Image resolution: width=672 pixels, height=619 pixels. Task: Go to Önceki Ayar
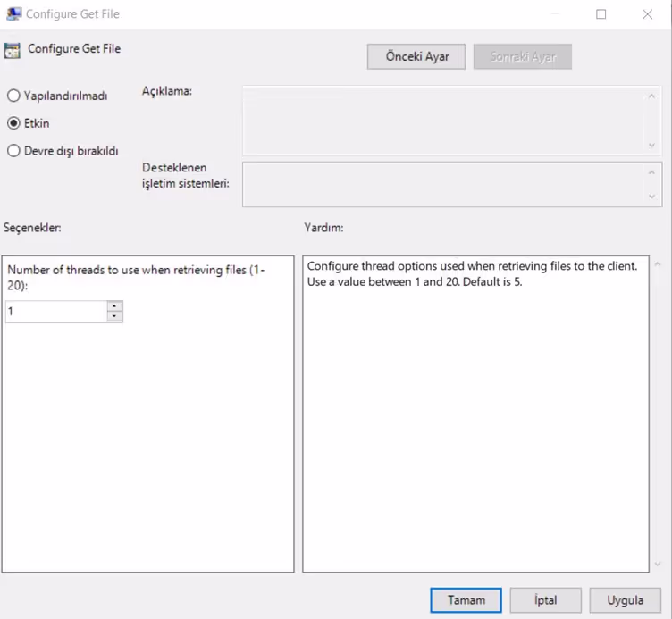pyautogui.click(x=416, y=56)
